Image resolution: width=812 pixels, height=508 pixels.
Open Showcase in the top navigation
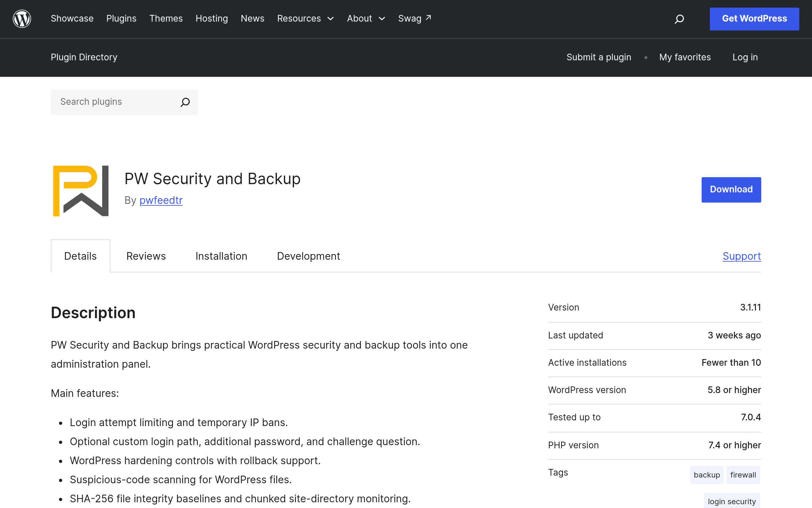point(72,18)
